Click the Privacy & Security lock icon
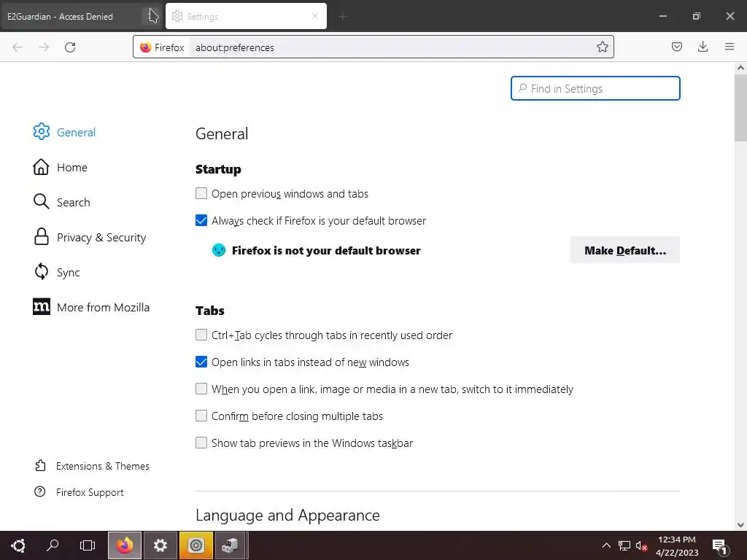Image resolution: width=747 pixels, height=560 pixels. point(42,237)
